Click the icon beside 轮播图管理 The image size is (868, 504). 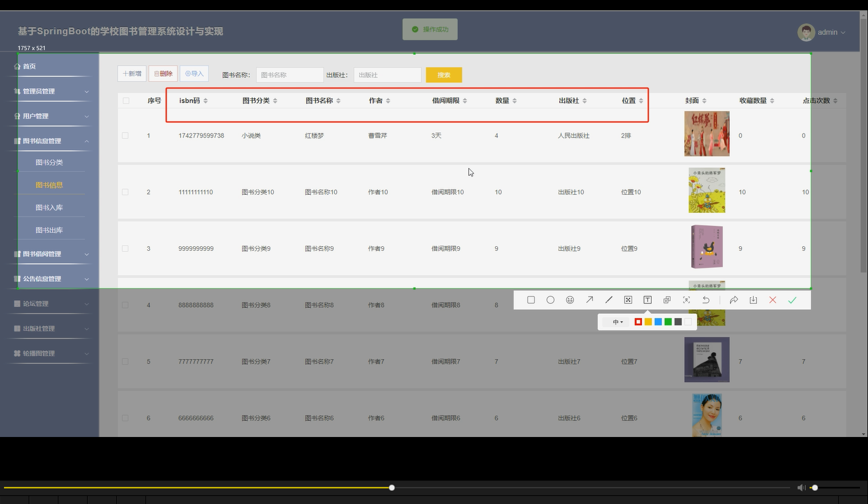click(17, 353)
